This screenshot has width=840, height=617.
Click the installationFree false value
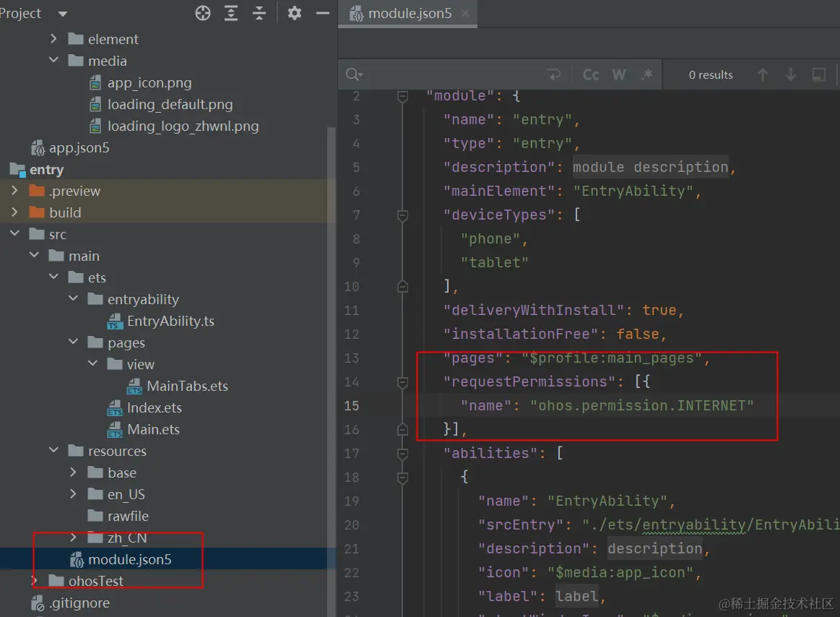638,334
